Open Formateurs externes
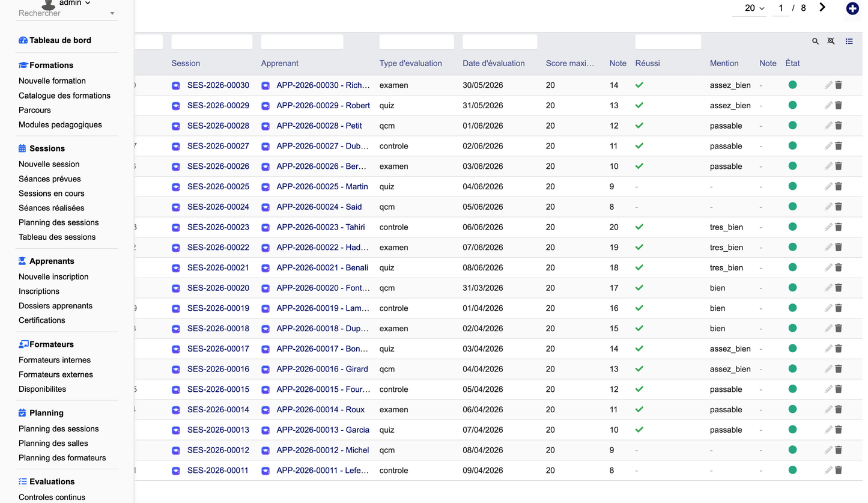Screen dimensions: 868x503 [56, 374]
